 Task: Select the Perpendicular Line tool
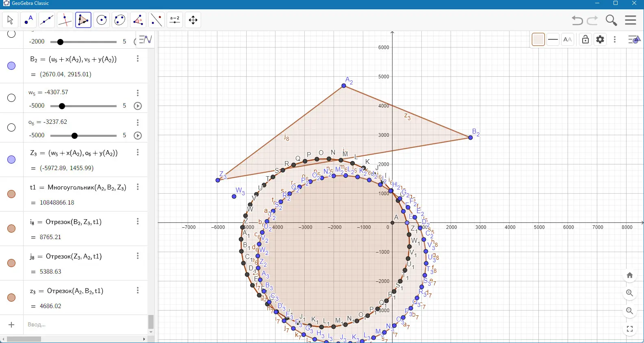pyautogui.click(x=65, y=20)
